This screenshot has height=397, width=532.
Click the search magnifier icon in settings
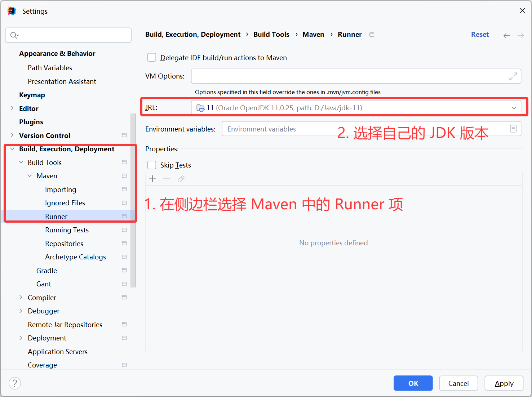[x=14, y=35]
